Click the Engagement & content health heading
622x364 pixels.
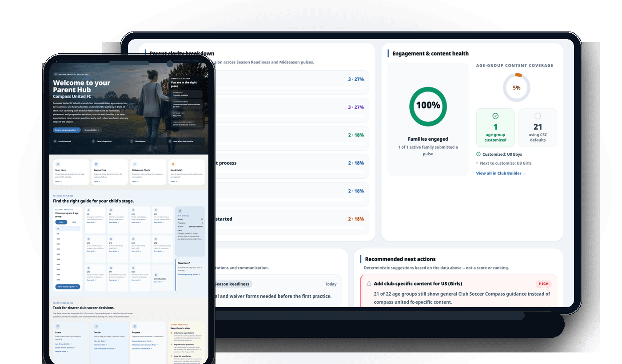pyautogui.click(x=431, y=53)
